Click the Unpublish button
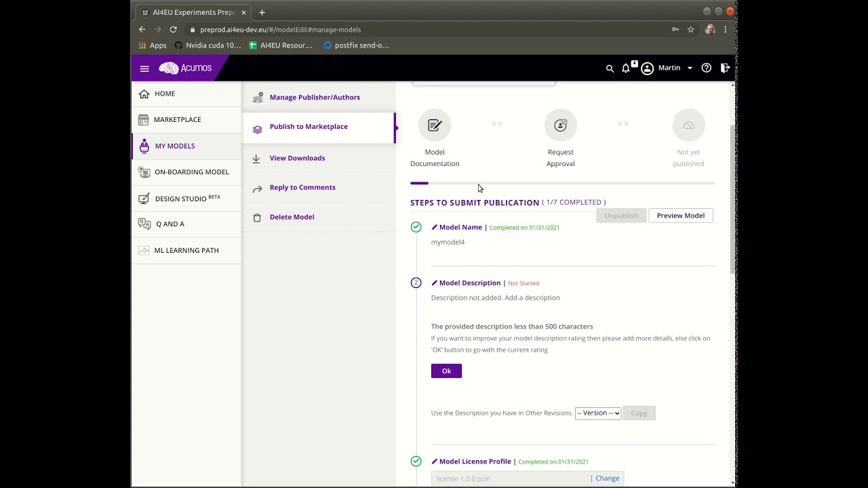 tap(621, 216)
